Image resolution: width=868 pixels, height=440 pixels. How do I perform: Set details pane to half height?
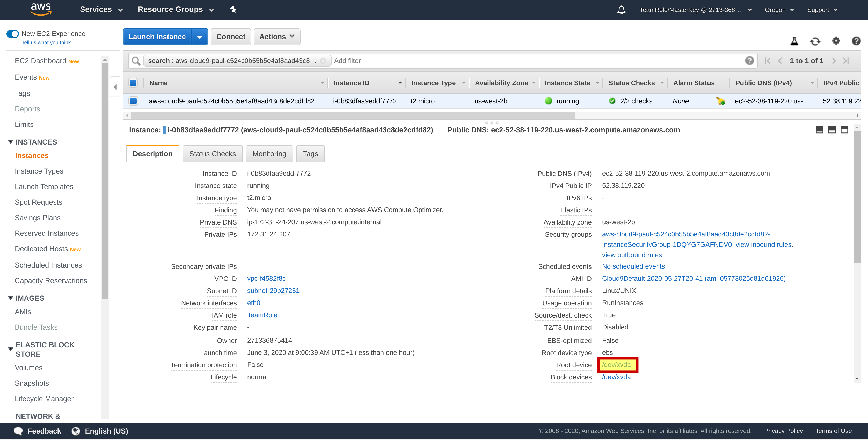pos(831,130)
